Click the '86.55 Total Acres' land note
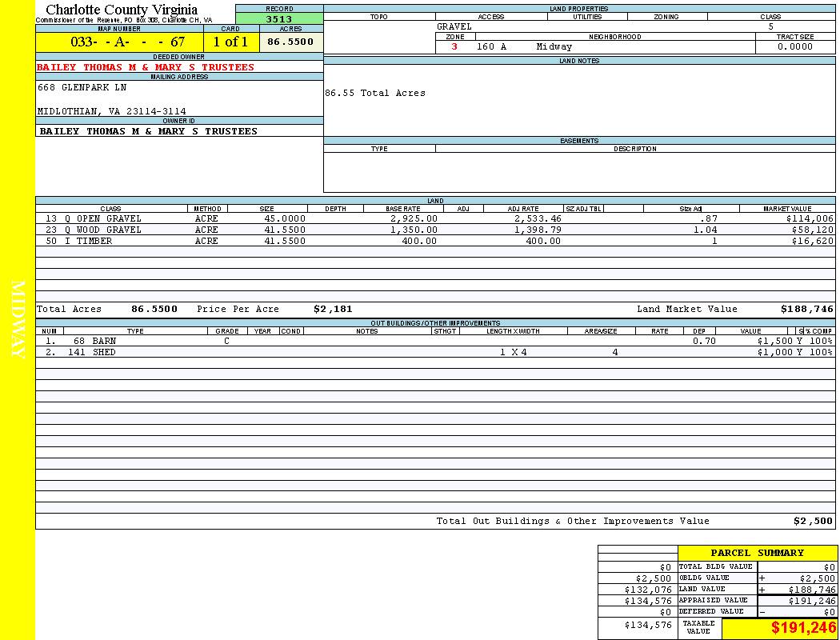The height and width of the screenshot is (640, 840). pyautogui.click(x=375, y=93)
